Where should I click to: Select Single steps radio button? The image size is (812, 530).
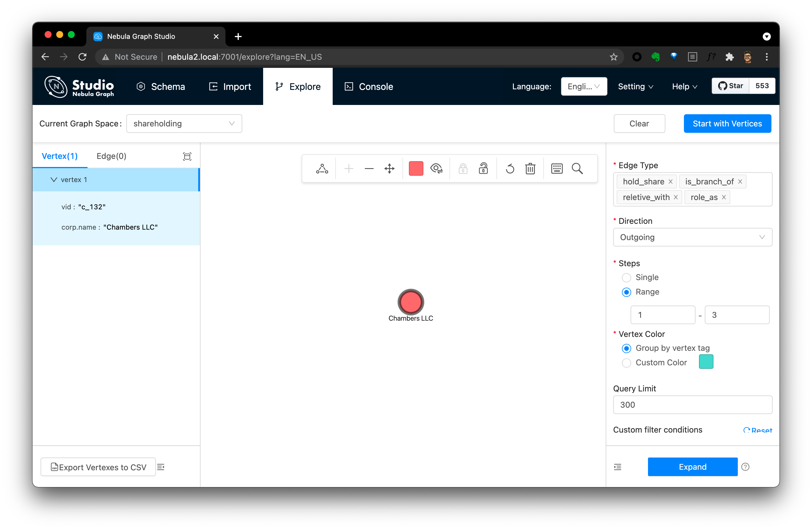[x=626, y=277]
